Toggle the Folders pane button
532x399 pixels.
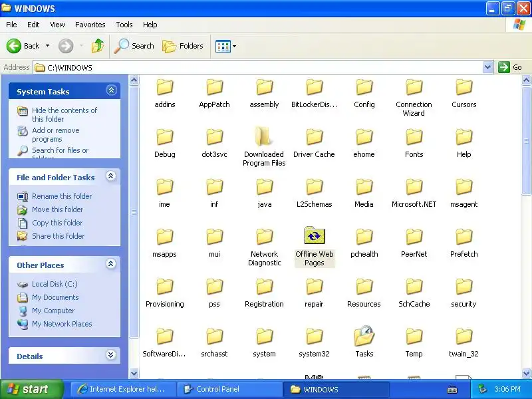tap(182, 46)
